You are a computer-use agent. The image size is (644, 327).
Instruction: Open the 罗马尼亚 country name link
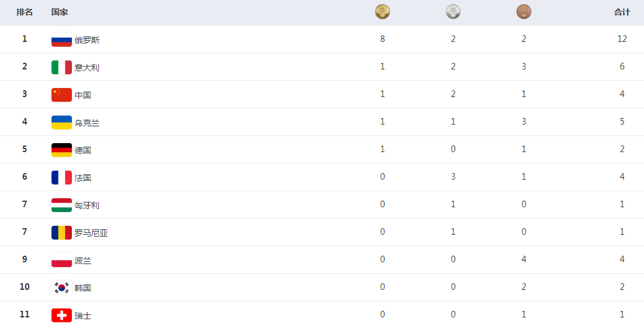(x=91, y=233)
